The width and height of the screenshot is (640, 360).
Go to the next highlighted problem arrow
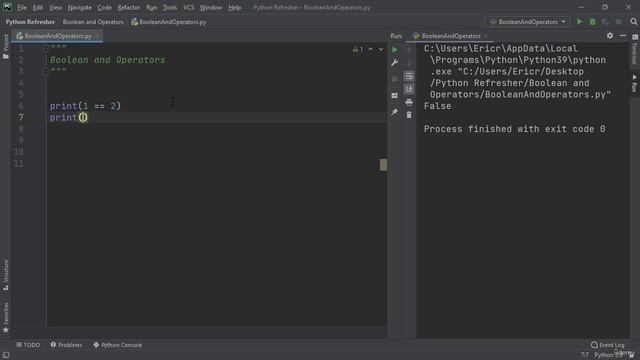pyautogui.click(x=381, y=49)
